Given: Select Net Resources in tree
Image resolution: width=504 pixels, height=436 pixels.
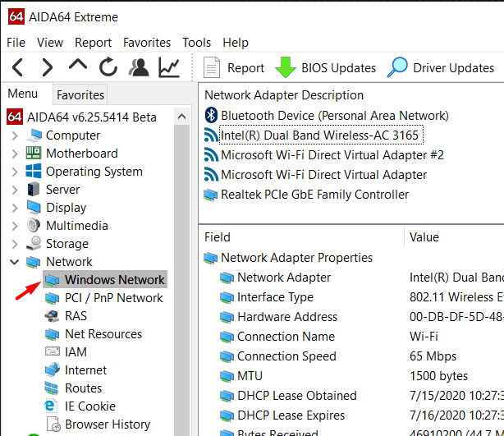Looking at the screenshot, I should coord(103,333).
